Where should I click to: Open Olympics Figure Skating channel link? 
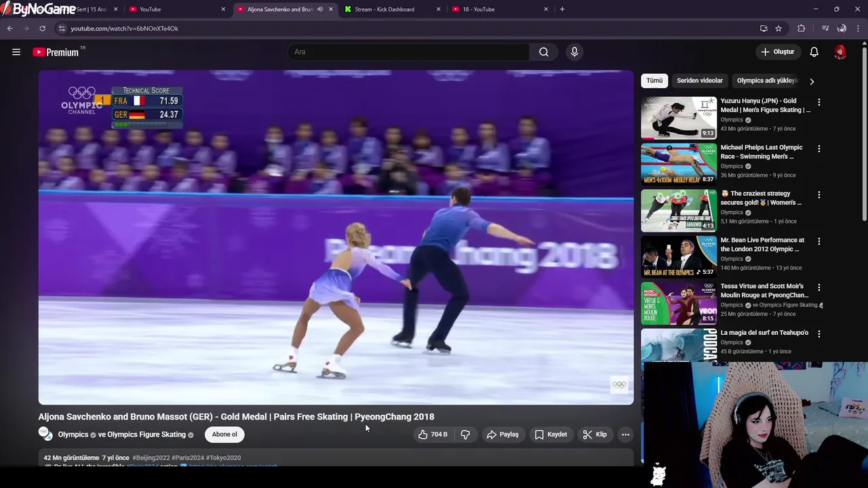pyautogui.click(x=146, y=434)
